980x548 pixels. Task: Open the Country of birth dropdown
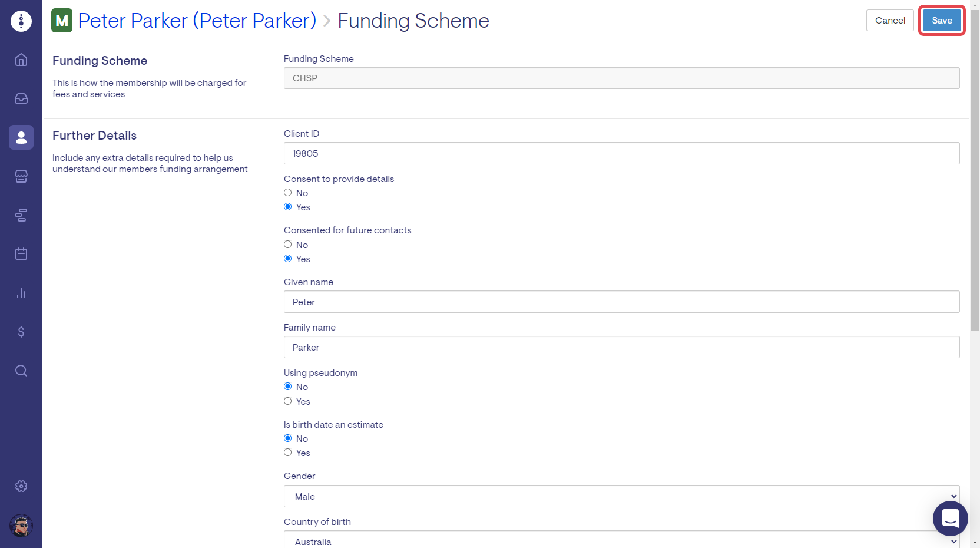(x=621, y=540)
